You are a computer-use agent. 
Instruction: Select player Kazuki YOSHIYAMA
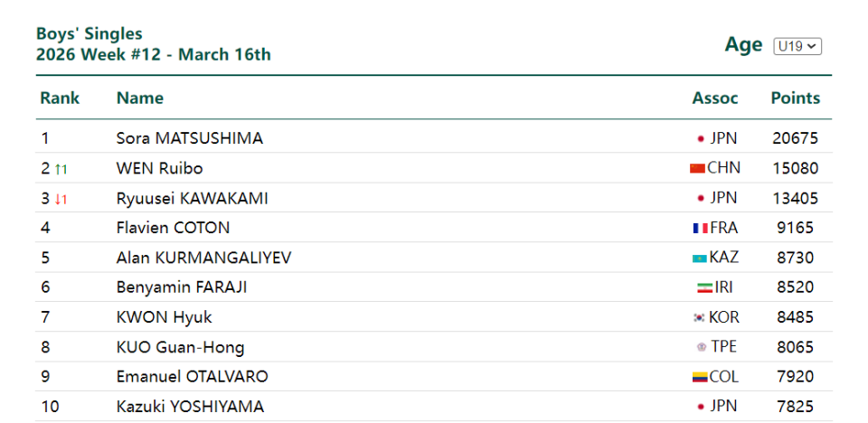(192, 407)
